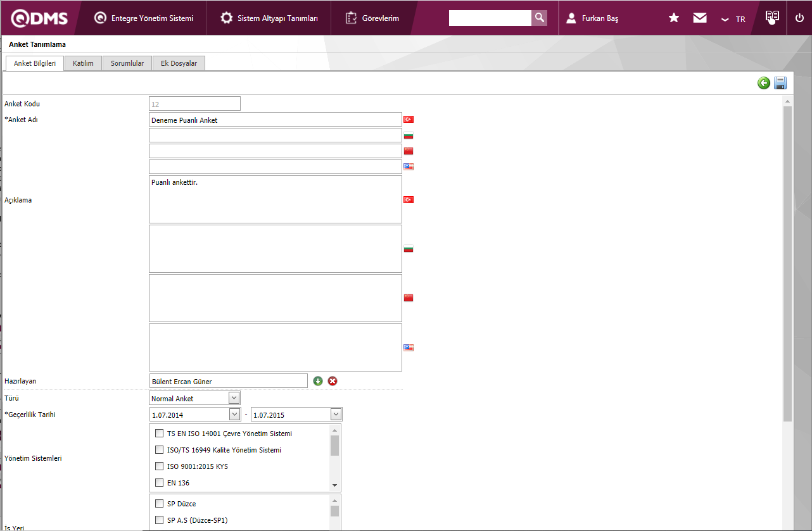Screen dimensions: 812x531
Task: Click the search magnifier button
Action: coord(539,18)
